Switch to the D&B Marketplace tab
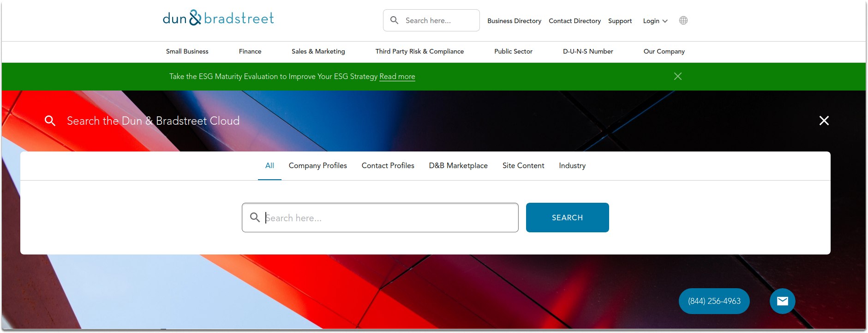Viewport: 868px width, 333px height. (x=458, y=165)
